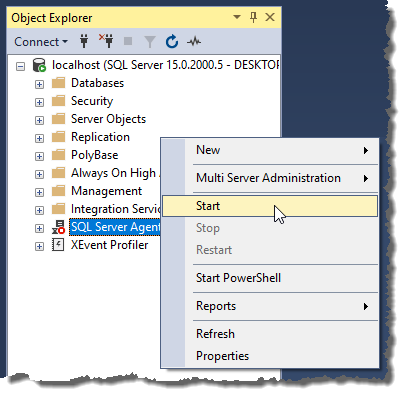
Task: Click the disabled Restart menu entry
Action: click(270, 250)
